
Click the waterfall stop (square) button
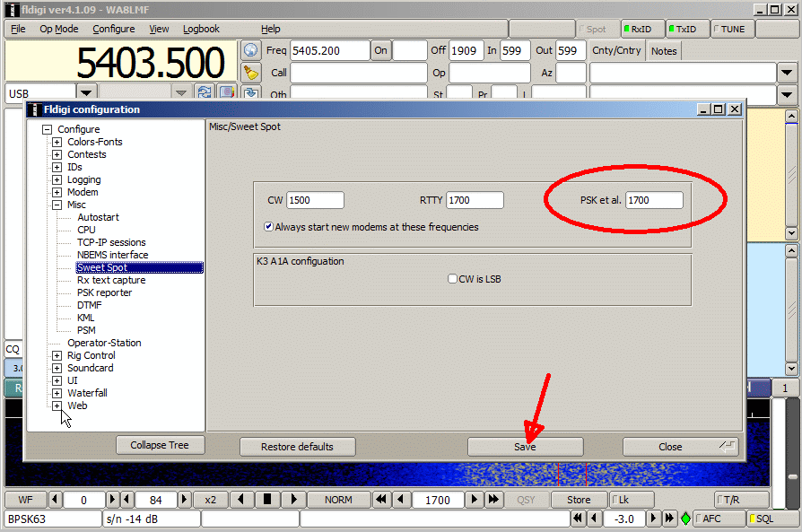pos(267,500)
